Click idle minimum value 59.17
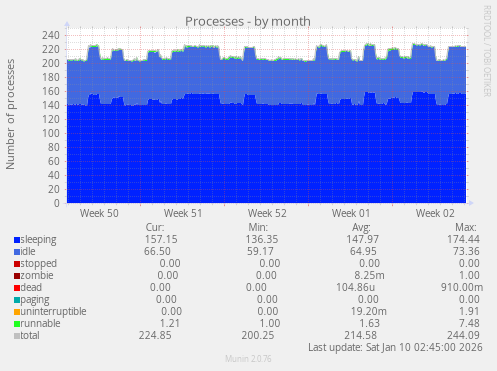 (260, 251)
